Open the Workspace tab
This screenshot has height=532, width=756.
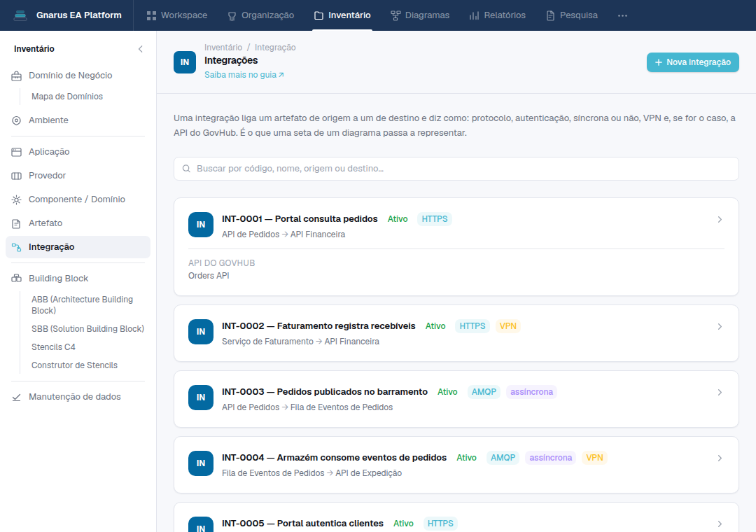click(x=177, y=15)
